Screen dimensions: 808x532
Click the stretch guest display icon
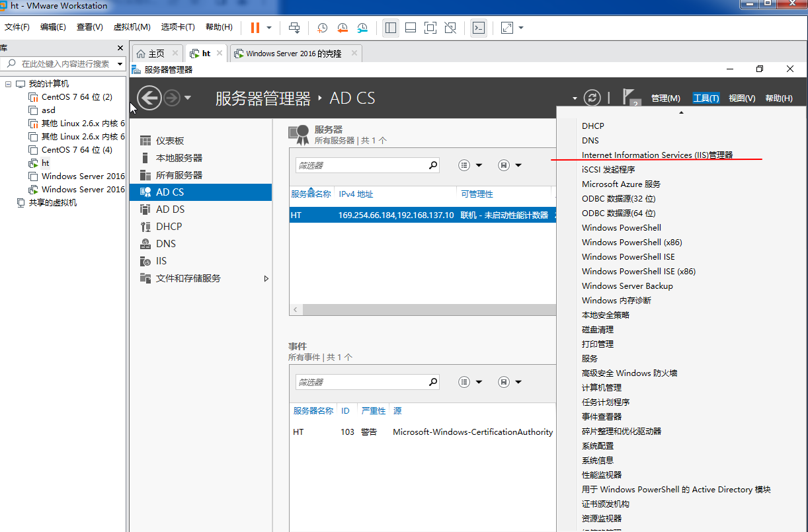click(507, 28)
